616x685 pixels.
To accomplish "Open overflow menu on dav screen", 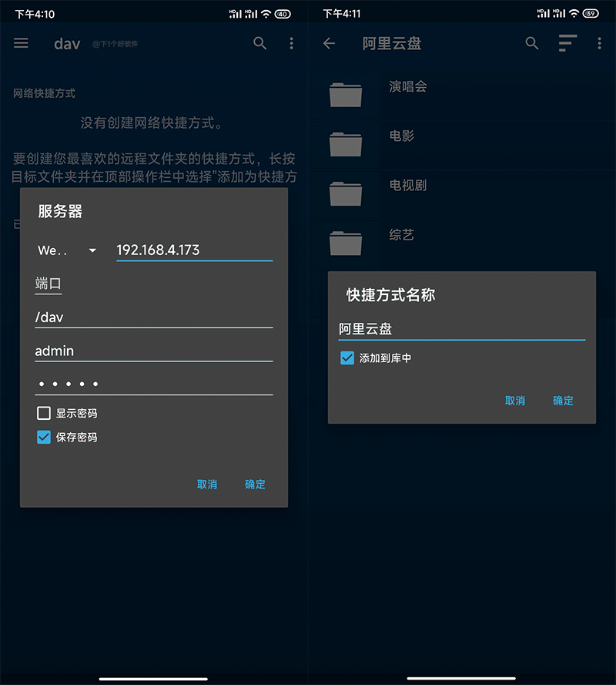I will 291,43.
